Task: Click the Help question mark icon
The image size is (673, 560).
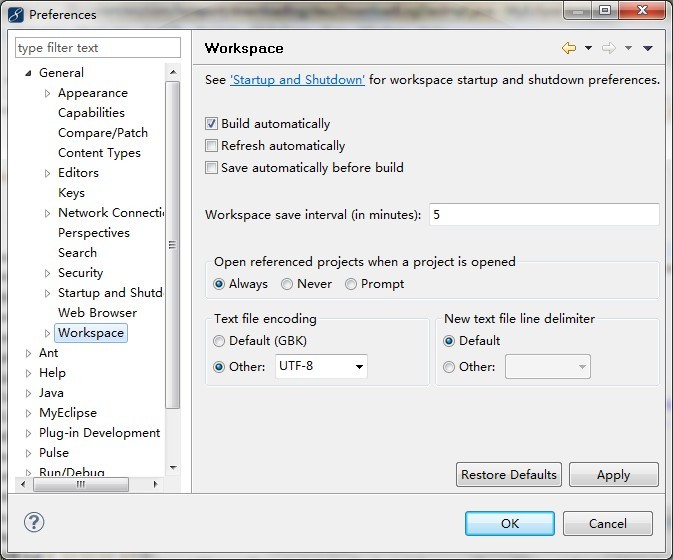Action: [x=34, y=522]
